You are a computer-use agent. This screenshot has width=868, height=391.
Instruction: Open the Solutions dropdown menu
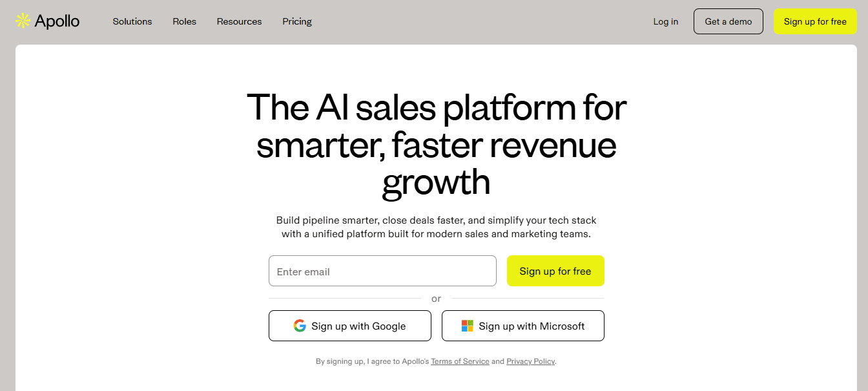click(132, 21)
